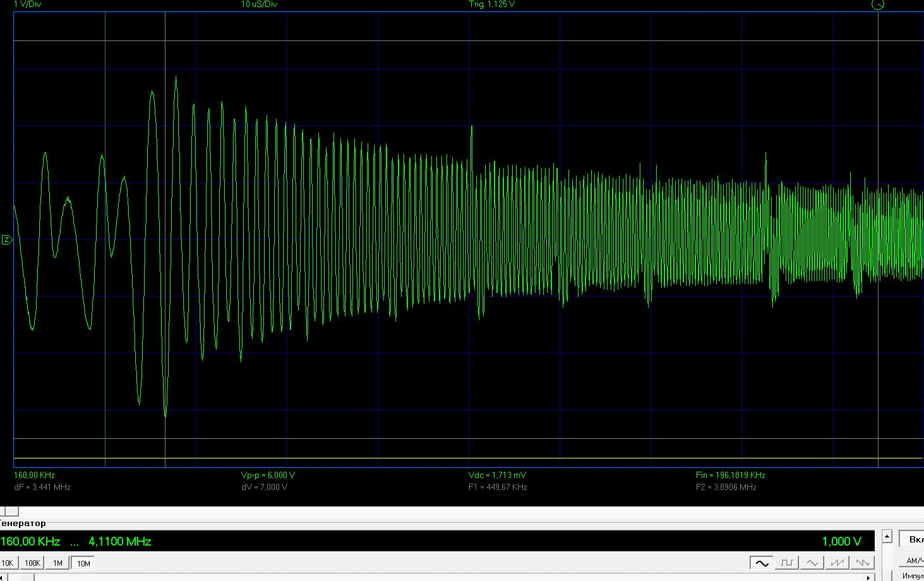Viewport: 924px width, 581px height.
Task: Click the 10 uS/Div timebase label
Action: click(259, 4)
